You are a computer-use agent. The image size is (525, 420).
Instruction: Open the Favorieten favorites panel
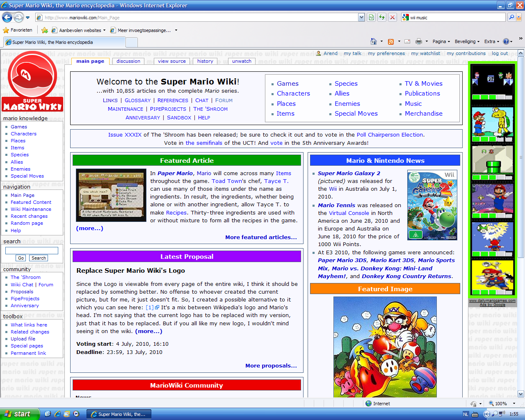pyautogui.click(x=18, y=30)
